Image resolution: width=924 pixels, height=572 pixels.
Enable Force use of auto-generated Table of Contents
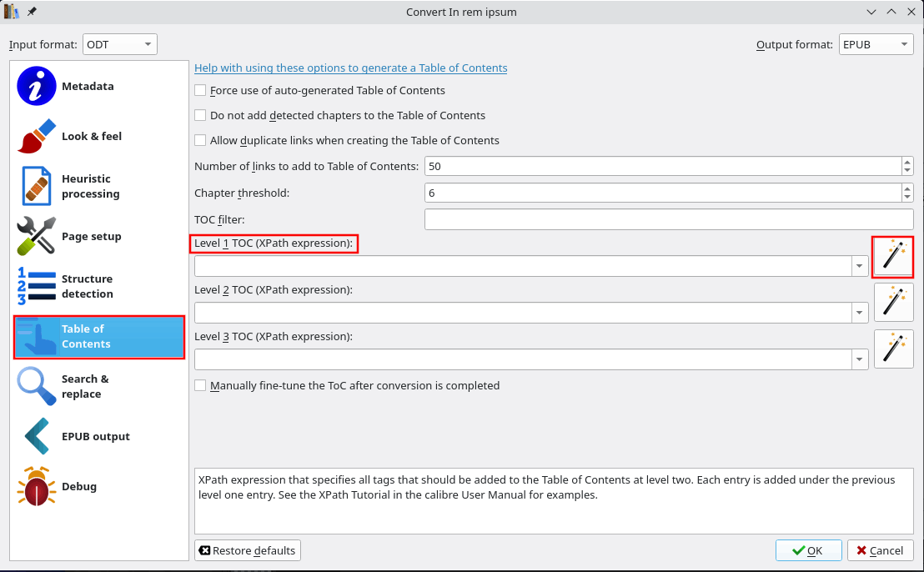pyautogui.click(x=200, y=90)
